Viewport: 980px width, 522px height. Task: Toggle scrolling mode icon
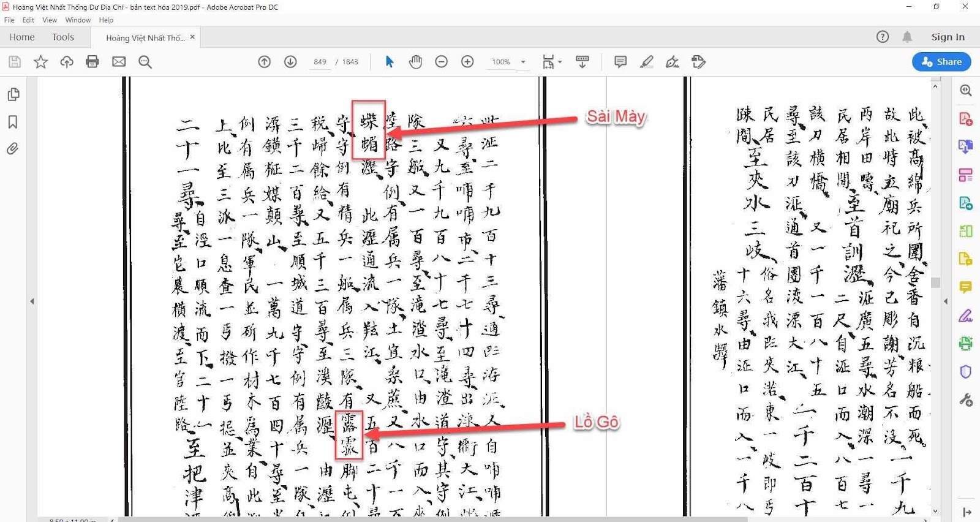(x=582, y=62)
